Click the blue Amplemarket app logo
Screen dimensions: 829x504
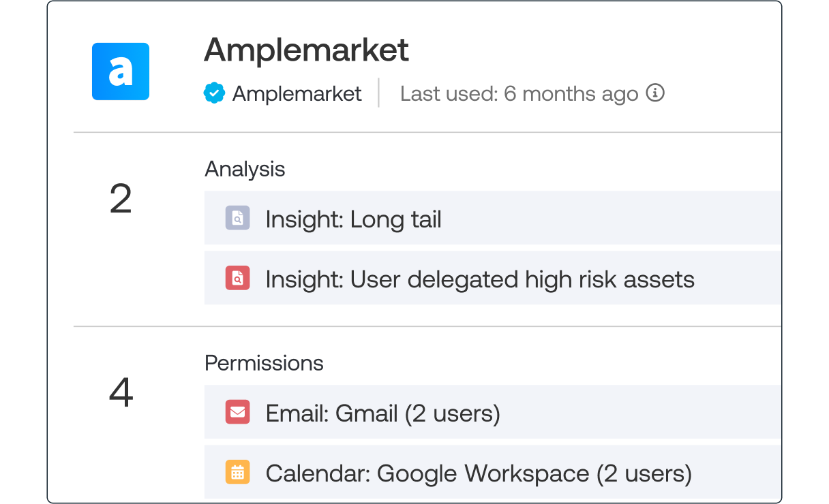pos(121,72)
